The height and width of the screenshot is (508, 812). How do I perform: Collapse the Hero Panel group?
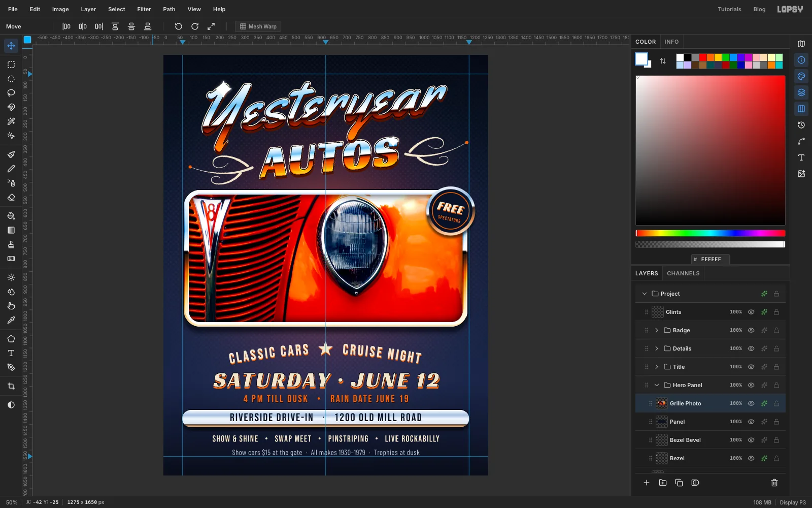click(657, 385)
